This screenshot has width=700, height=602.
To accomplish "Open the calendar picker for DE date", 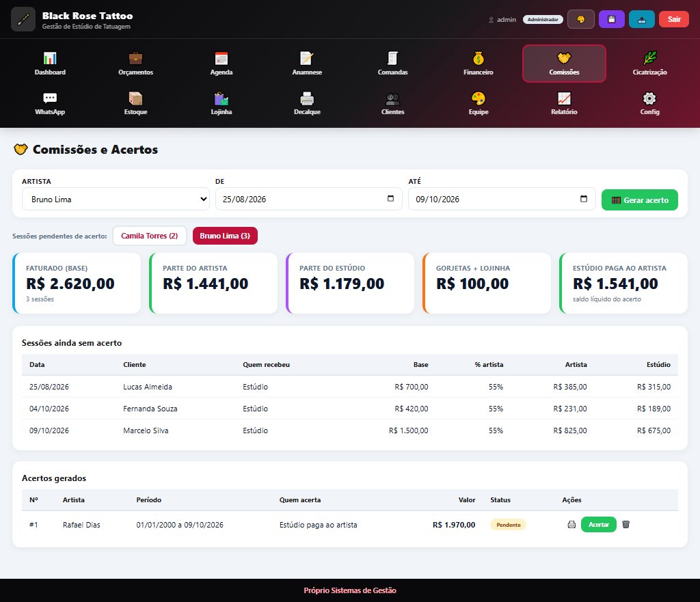I will pyautogui.click(x=390, y=199).
